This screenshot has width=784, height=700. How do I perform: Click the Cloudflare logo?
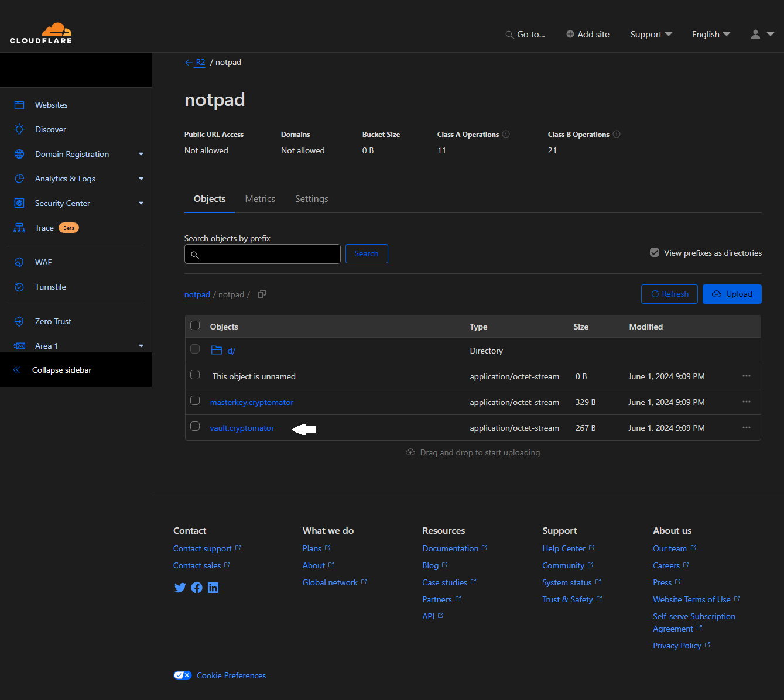(41, 33)
